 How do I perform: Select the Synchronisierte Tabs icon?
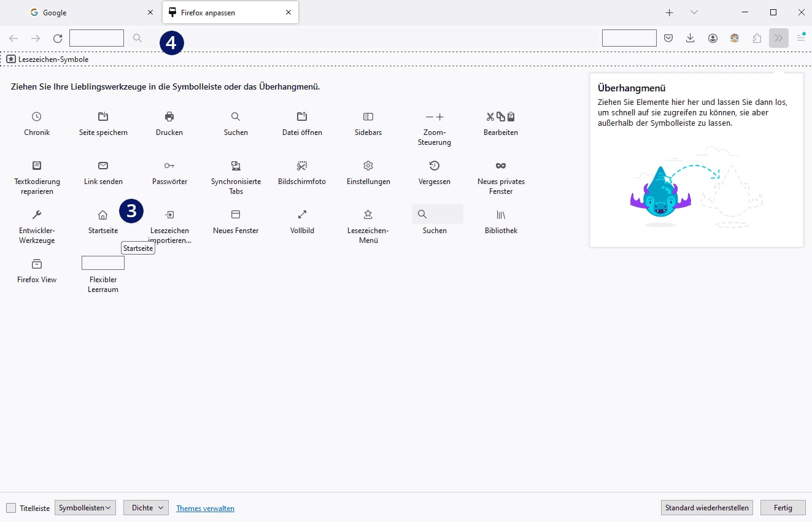coord(236,166)
